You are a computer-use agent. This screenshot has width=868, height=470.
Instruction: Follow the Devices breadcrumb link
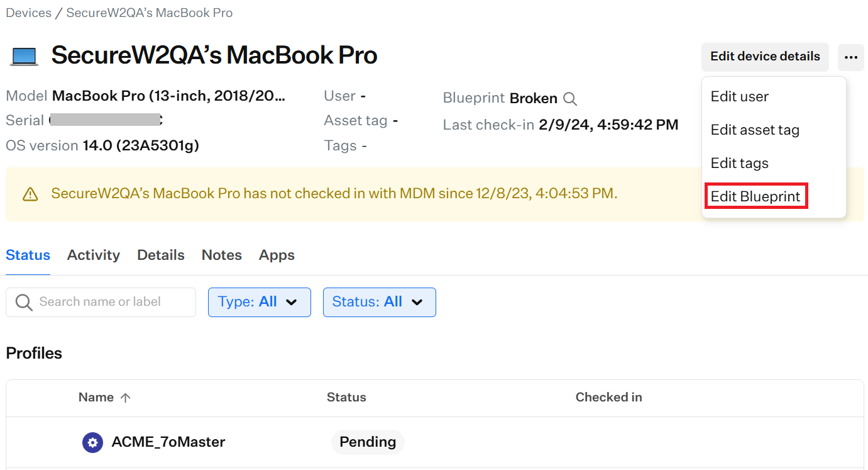[29, 13]
